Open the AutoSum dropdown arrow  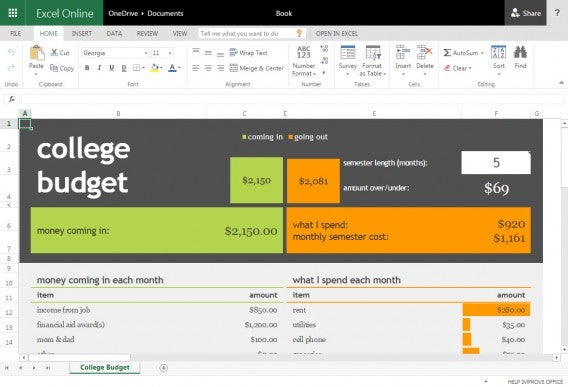point(482,53)
